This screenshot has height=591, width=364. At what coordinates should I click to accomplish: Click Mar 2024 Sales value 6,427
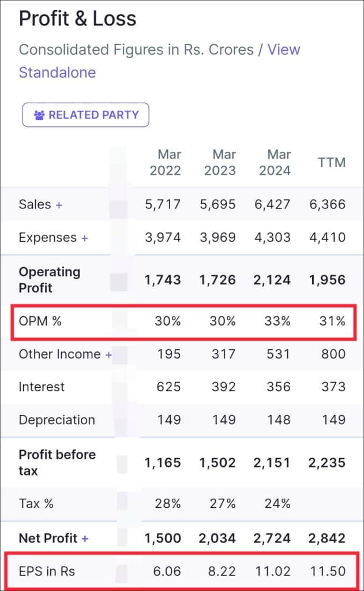[x=272, y=204]
